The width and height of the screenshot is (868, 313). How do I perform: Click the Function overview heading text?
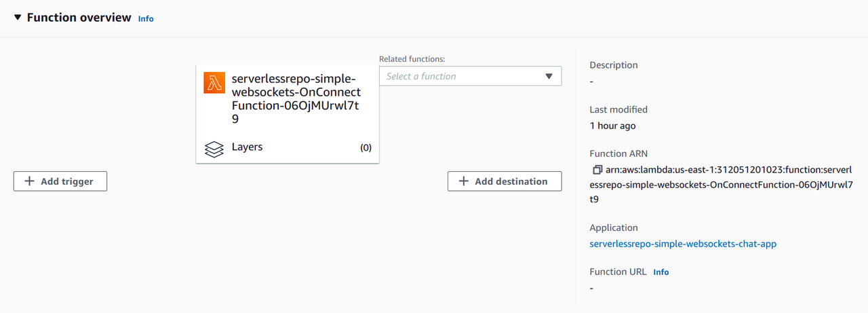pos(79,18)
